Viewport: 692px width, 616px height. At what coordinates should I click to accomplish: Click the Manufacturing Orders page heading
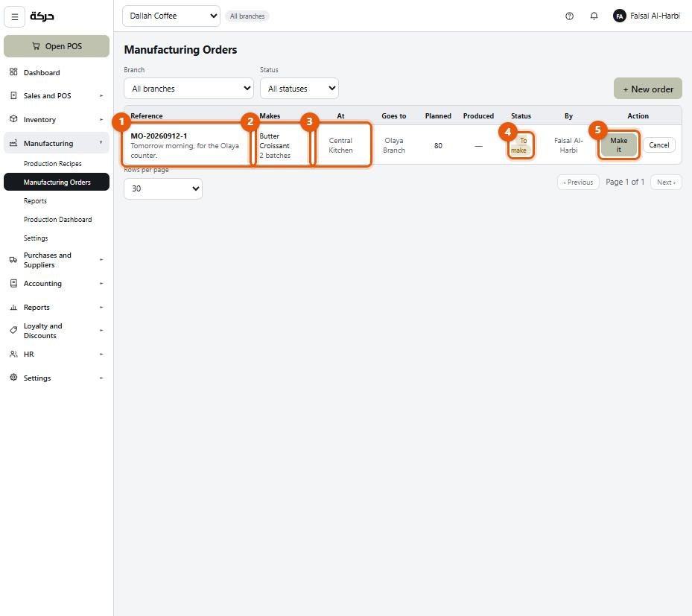pos(180,49)
